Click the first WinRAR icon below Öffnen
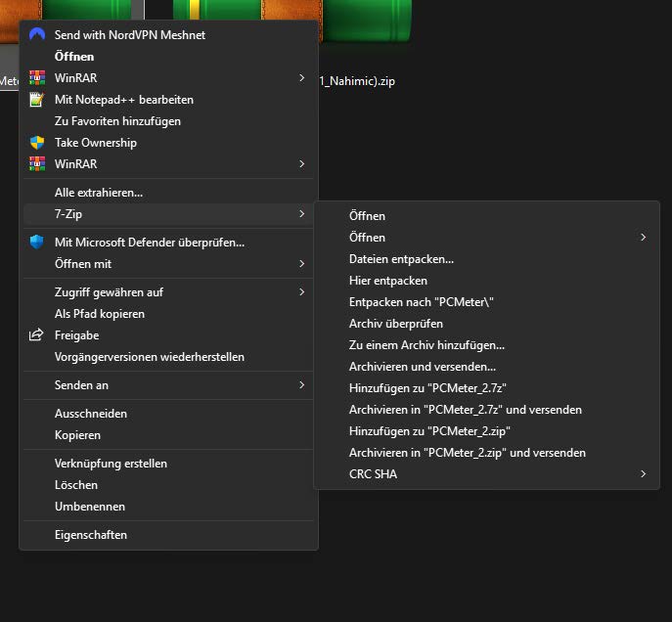 [37, 77]
